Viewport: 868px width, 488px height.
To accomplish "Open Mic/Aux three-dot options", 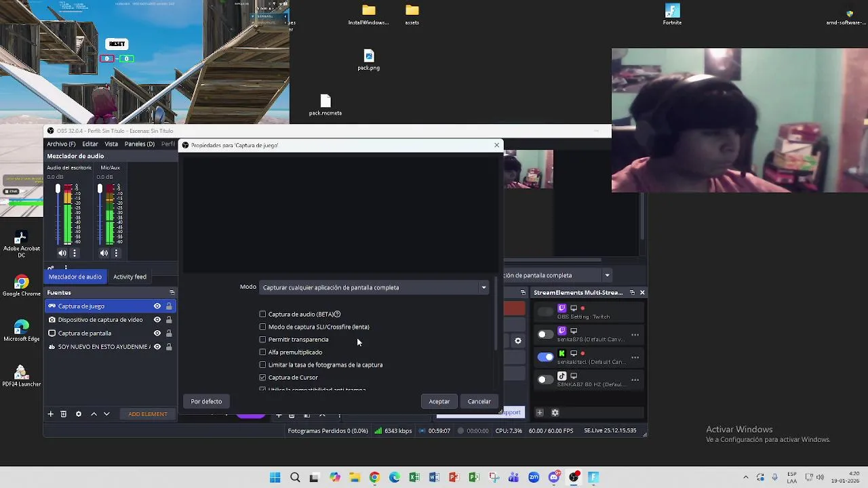I will point(116,253).
